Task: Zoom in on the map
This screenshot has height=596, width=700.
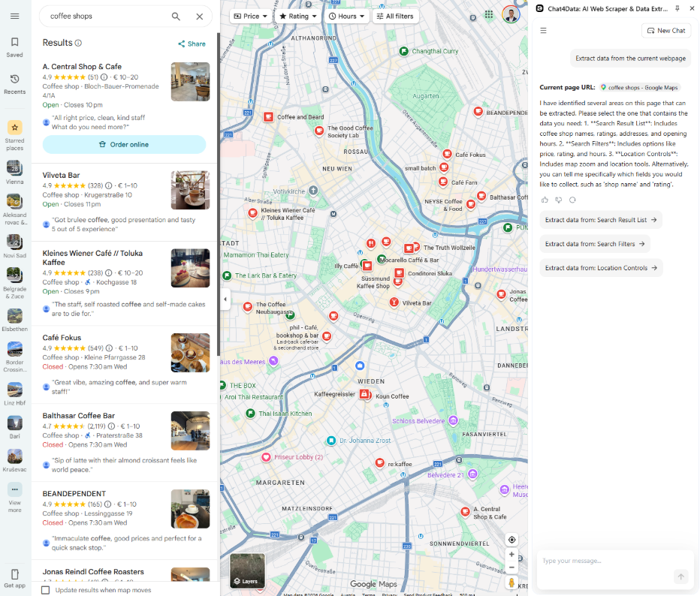Action: 511,554
